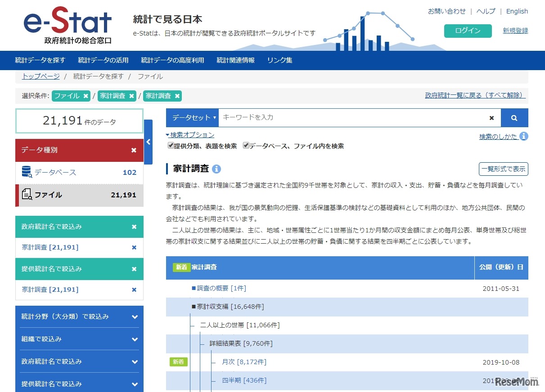The image size is (545, 392).
Task: Click the ファイル file icon filter
Action: click(26, 194)
